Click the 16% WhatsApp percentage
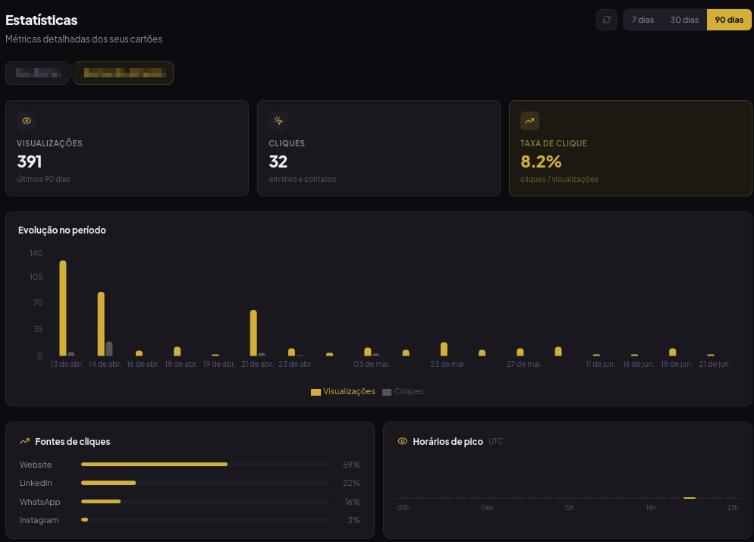 click(352, 502)
